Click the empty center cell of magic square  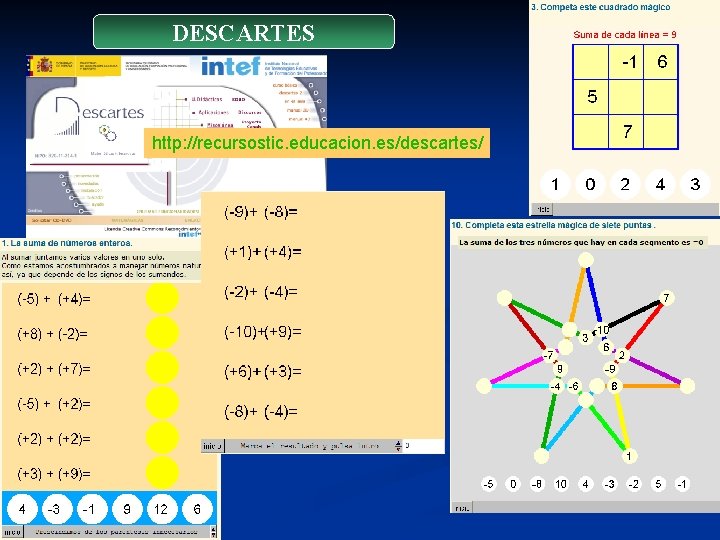pyautogui.click(x=626, y=97)
